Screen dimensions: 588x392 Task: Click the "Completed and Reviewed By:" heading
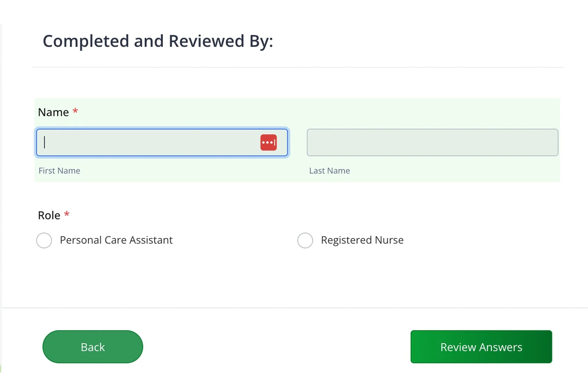coord(158,41)
